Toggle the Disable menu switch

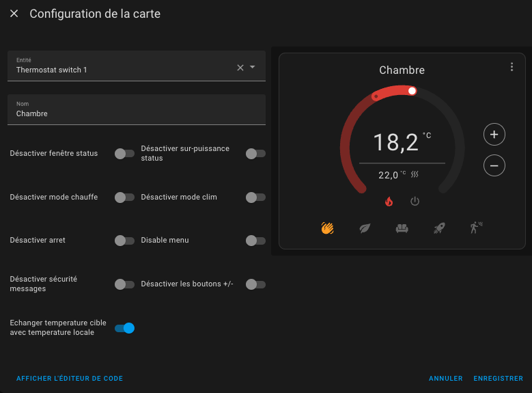pyautogui.click(x=255, y=241)
